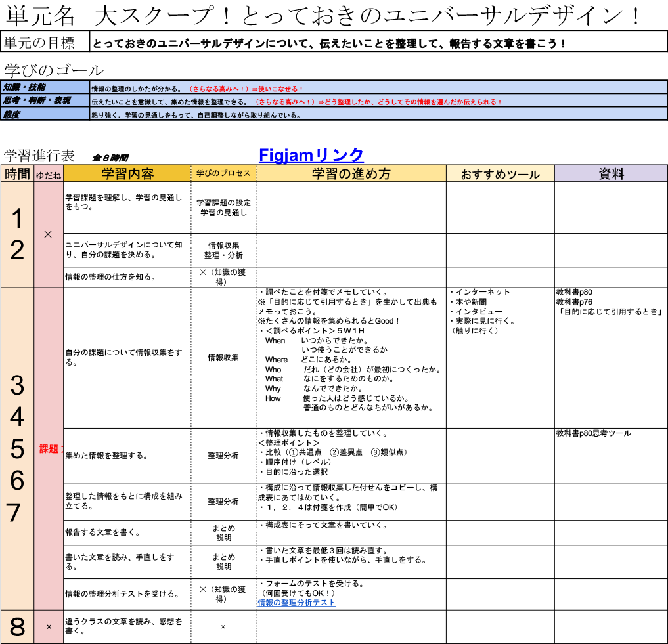The width and height of the screenshot is (668, 644).
Task: Click the 思考・判断・表現 label cell
Action: pos(45,101)
